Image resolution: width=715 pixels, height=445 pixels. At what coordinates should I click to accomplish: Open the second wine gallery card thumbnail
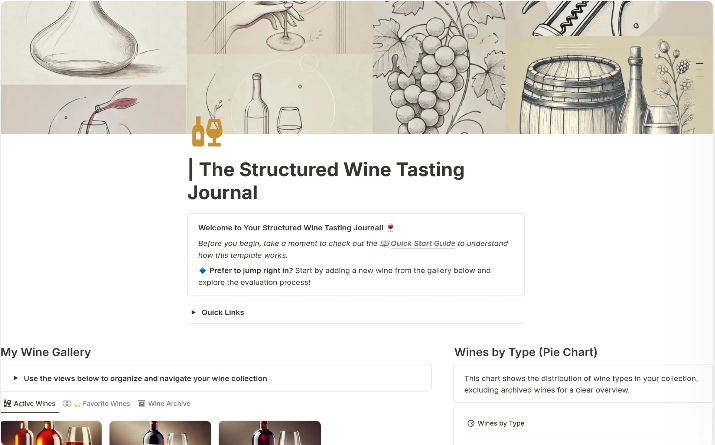tap(160, 433)
